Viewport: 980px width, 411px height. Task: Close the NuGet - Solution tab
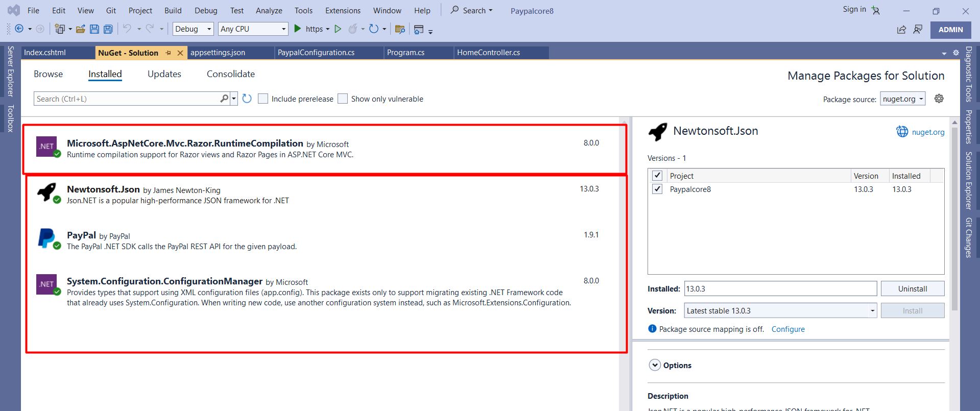coord(180,53)
